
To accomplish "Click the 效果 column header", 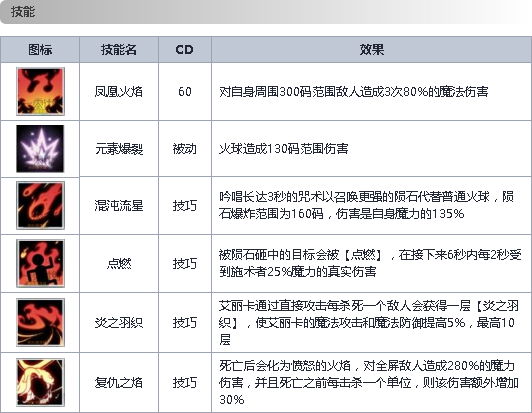I will pyautogui.click(x=372, y=50).
